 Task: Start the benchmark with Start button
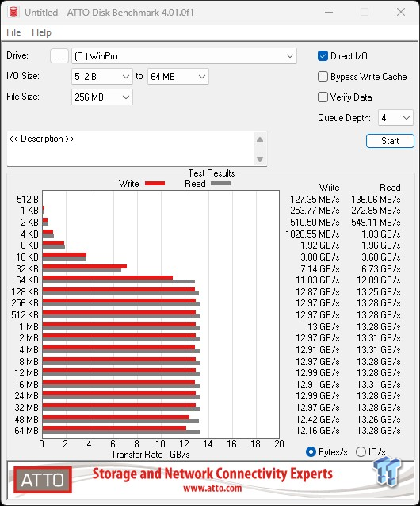[390, 141]
